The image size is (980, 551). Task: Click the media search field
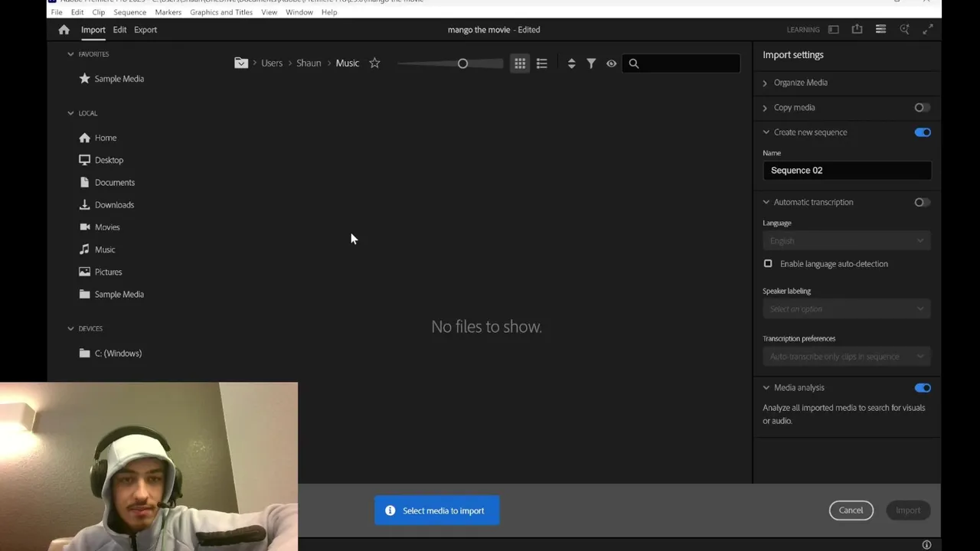click(681, 64)
